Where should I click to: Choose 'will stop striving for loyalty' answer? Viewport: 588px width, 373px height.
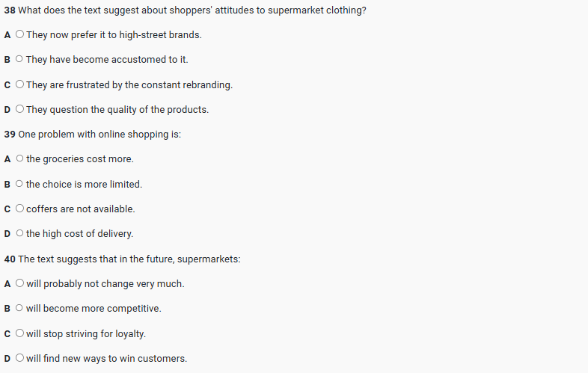click(19, 333)
